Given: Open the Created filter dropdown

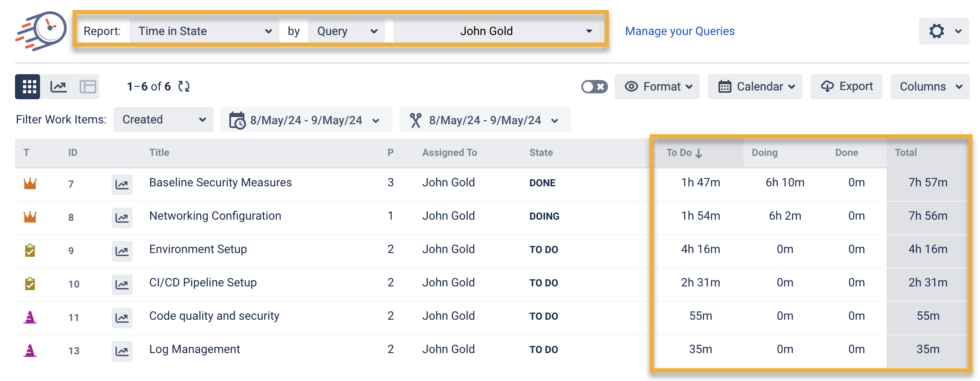Looking at the screenshot, I should (163, 120).
